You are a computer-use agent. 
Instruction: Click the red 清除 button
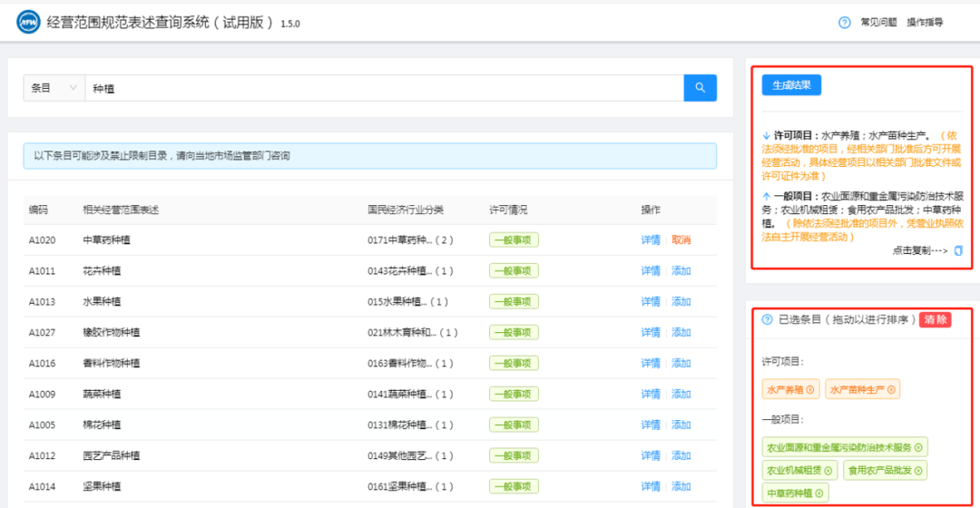[x=935, y=320]
